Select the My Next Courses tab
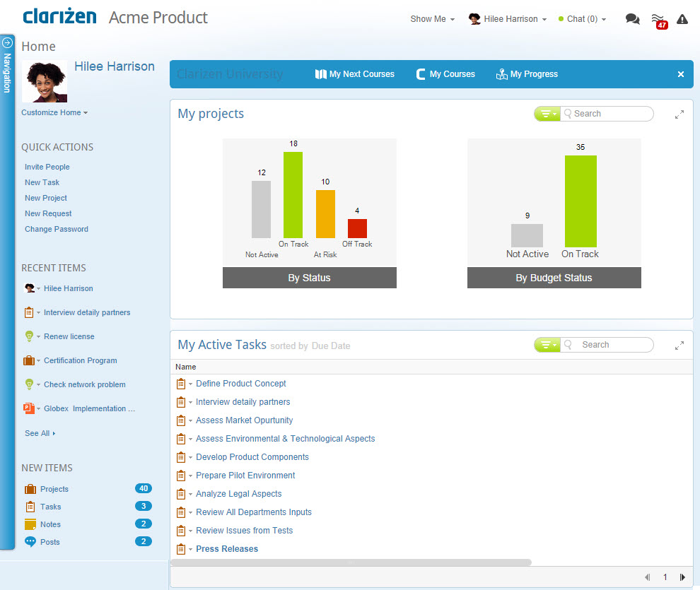Screen dimensions: 700x590 (355, 74)
